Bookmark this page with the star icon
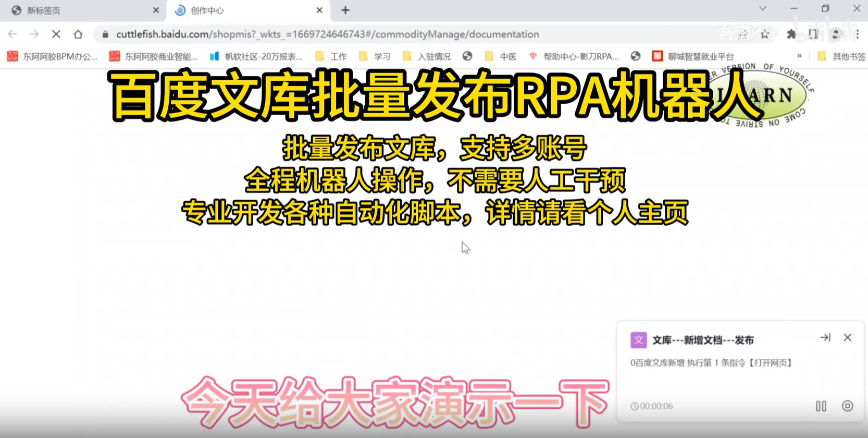 point(764,34)
